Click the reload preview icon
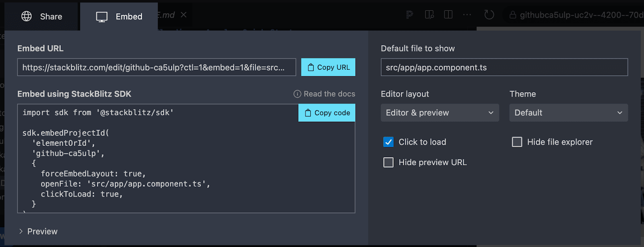The height and width of the screenshot is (247, 644). [x=489, y=15]
